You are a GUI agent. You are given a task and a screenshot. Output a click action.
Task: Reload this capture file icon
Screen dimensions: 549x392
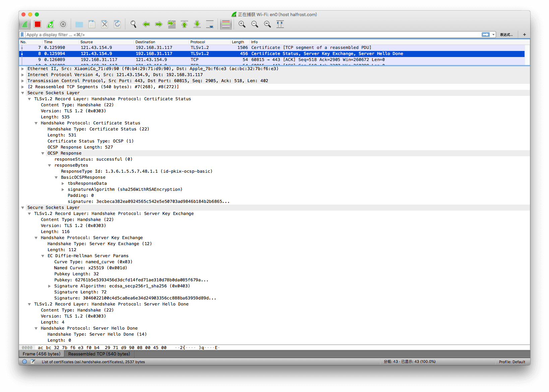(x=117, y=24)
